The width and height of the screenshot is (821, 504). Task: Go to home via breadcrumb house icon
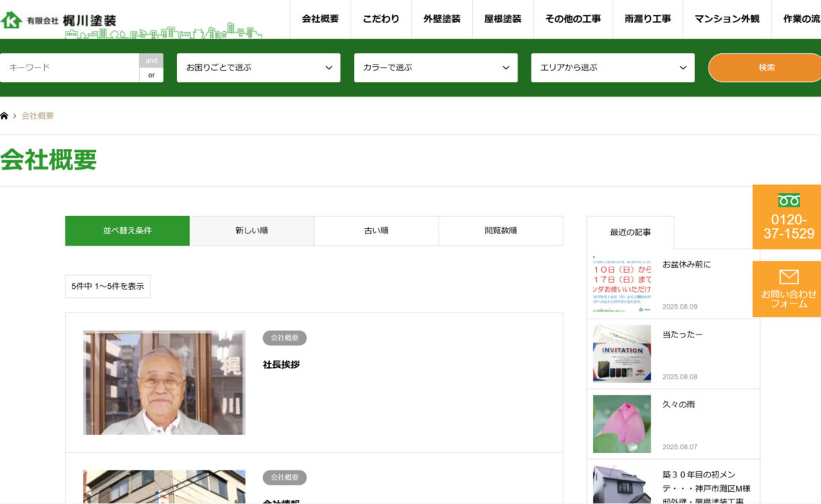pyautogui.click(x=5, y=116)
